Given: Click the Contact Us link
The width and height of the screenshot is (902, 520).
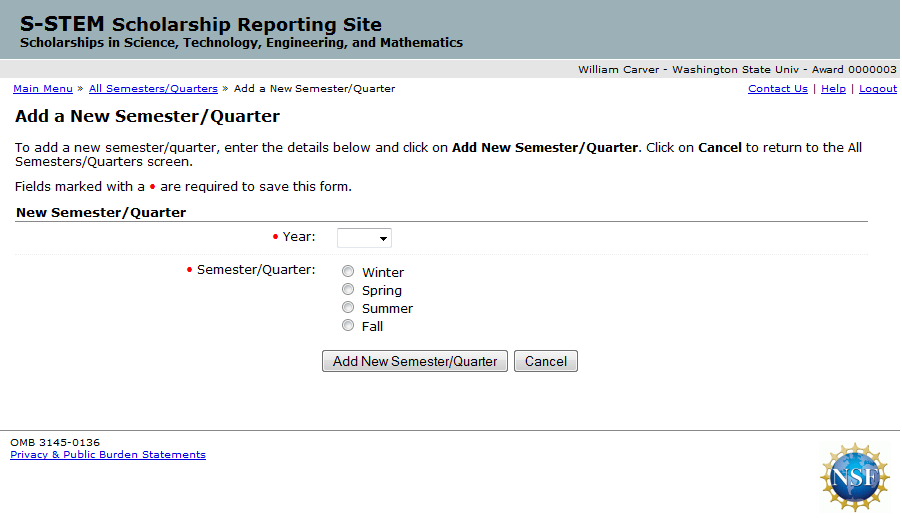Looking at the screenshot, I should click(777, 89).
